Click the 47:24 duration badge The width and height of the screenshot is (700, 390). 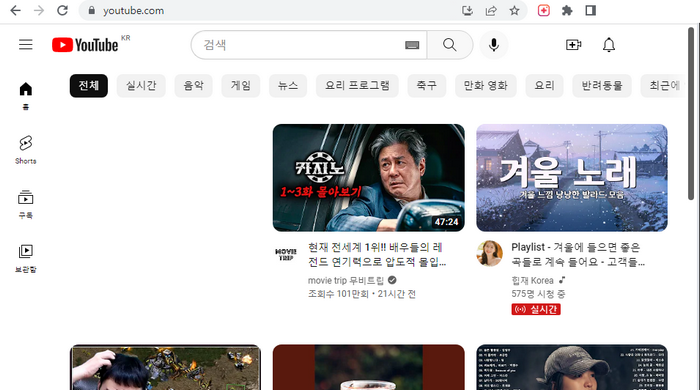tap(446, 222)
